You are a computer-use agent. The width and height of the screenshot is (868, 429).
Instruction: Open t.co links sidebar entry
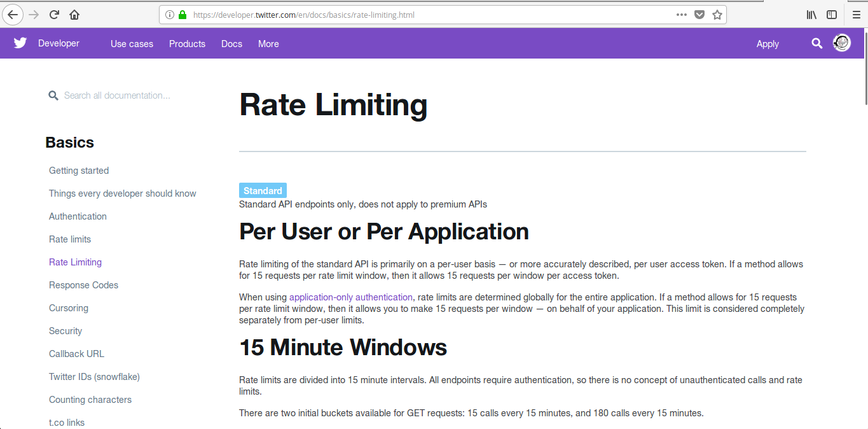tap(67, 423)
